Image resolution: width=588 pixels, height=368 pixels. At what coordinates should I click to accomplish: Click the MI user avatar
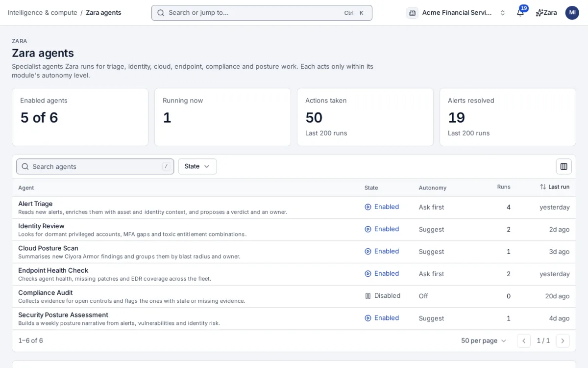pyautogui.click(x=572, y=13)
